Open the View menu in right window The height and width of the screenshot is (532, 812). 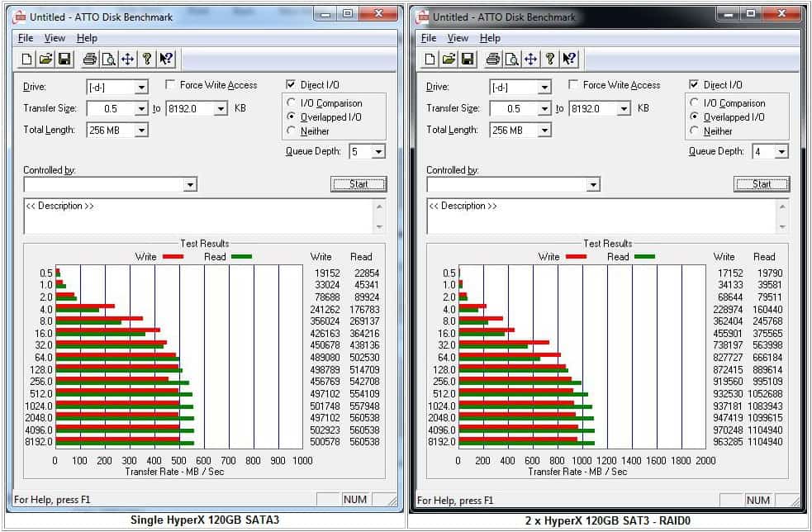[458, 38]
